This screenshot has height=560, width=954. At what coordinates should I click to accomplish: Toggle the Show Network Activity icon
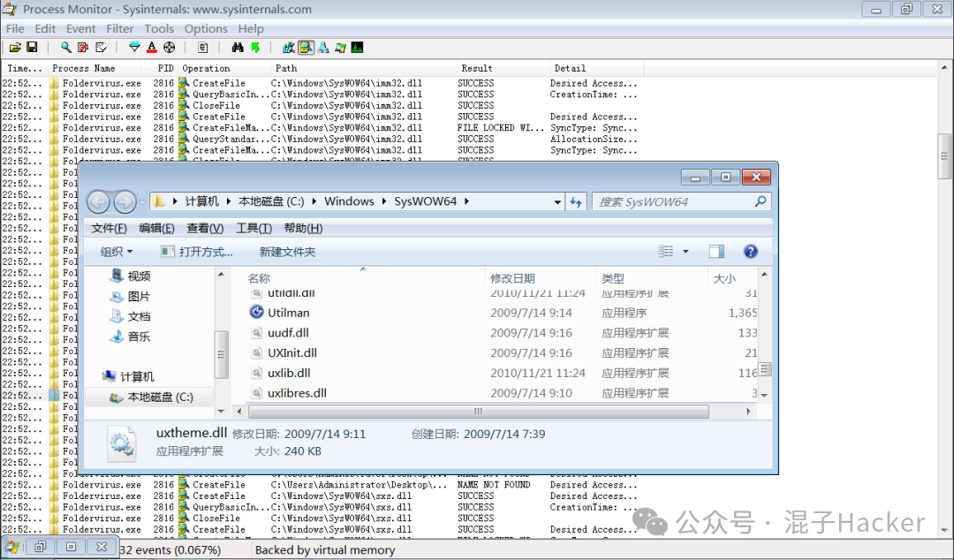(x=322, y=47)
